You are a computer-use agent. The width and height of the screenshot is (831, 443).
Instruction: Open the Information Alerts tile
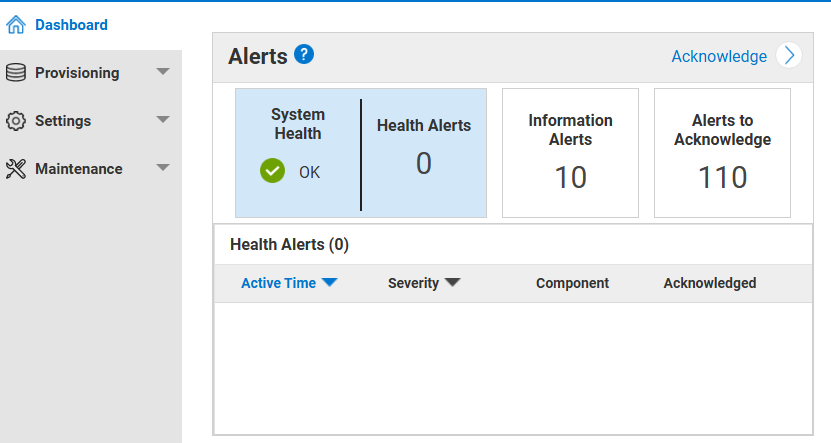(570, 152)
